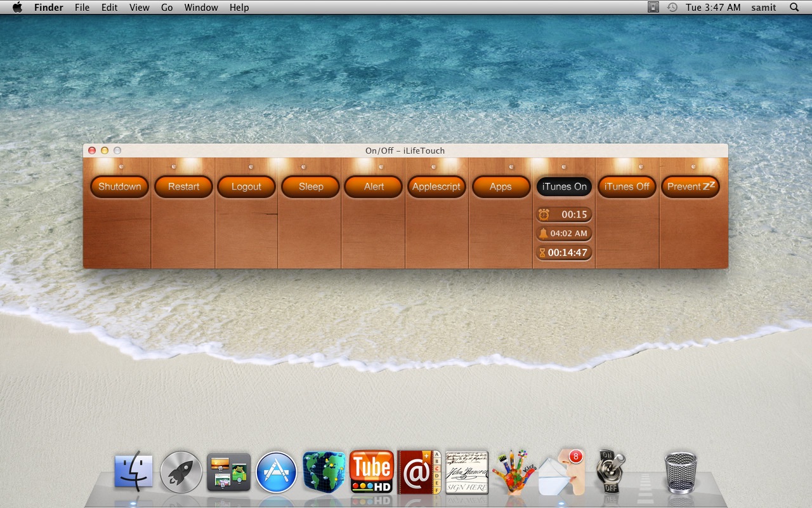Open the photo cards app in Dock
This screenshot has height=508, width=812.
pyautogui.click(x=228, y=472)
